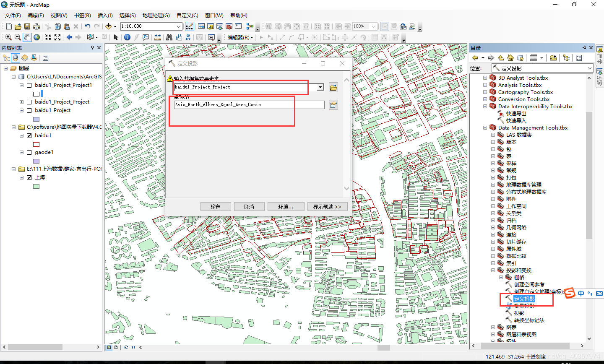Image resolution: width=604 pixels, height=364 pixels.
Task: Toggle visibility of baidu1_Project layer
Action: pyautogui.click(x=29, y=110)
